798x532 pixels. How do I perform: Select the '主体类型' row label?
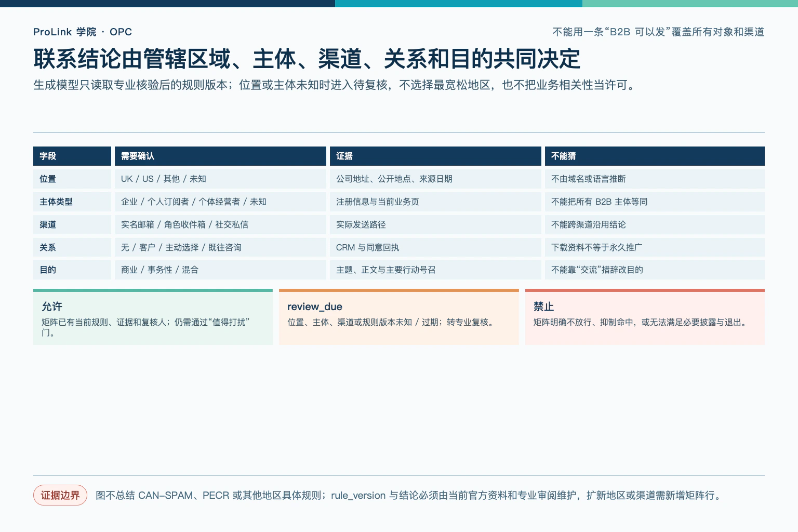click(72, 202)
